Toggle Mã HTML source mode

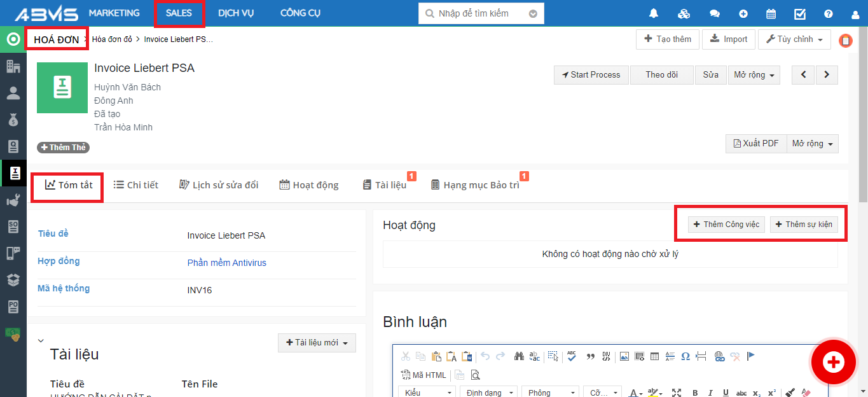[424, 375]
